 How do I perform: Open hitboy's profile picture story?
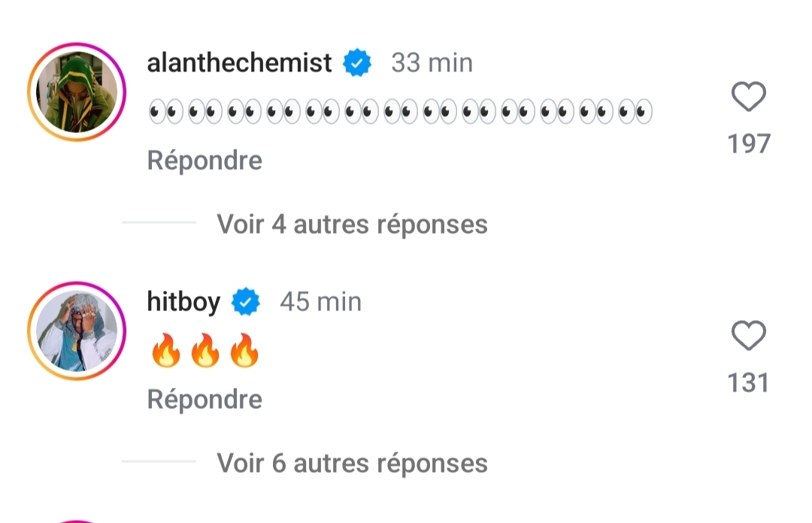click(76, 331)
